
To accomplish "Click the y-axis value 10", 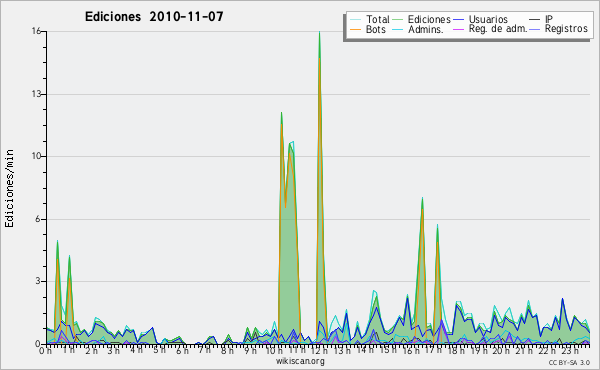I will pos(36,156).
